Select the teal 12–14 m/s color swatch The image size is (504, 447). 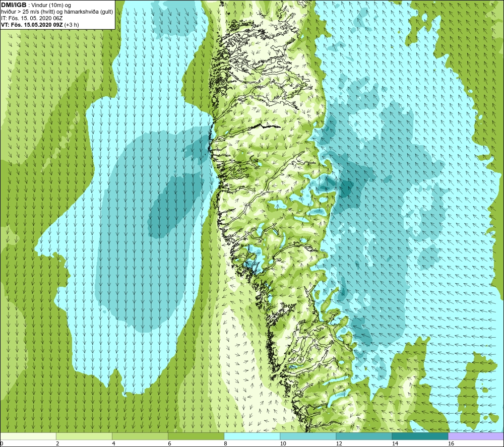point(364,436)
